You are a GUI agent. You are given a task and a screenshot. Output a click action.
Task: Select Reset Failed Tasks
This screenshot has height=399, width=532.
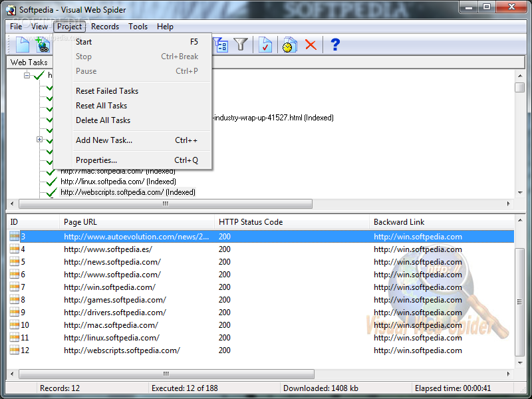tap(137, 91)
